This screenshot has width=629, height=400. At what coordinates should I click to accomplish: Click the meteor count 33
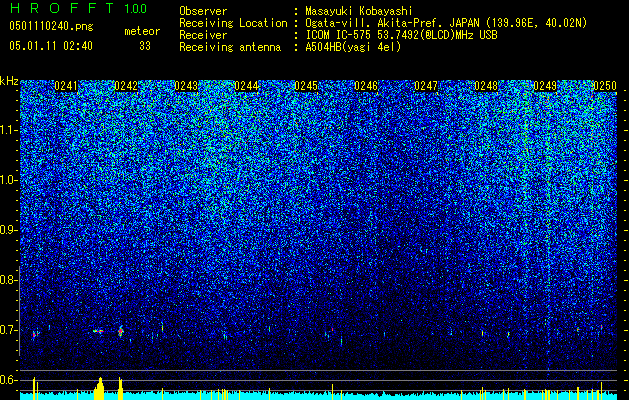coord(145,46)
